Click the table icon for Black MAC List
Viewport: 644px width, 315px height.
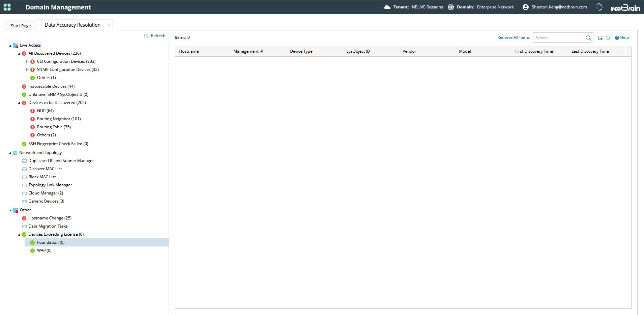[24, 177]
